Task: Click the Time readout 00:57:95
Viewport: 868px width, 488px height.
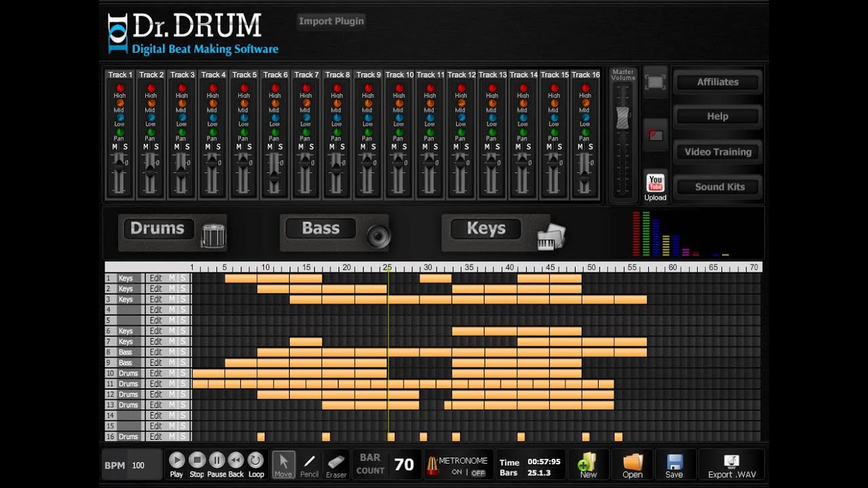Action: (x=544, y=462)
